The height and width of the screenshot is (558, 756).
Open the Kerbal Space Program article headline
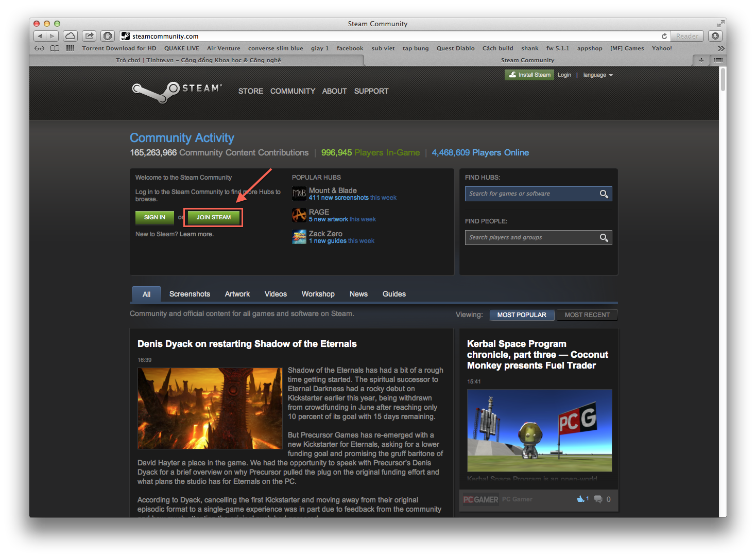538,355
